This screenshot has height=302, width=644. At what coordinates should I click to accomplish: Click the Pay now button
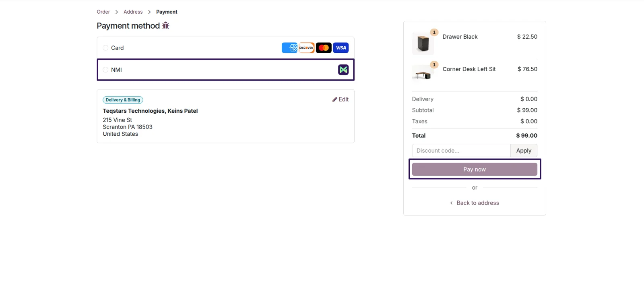pos(475,170)
